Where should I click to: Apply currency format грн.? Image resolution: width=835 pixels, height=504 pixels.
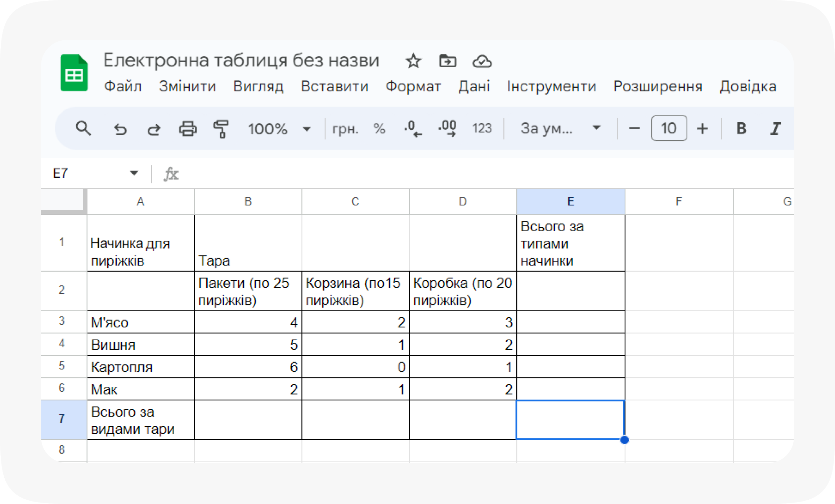(x=345, y=128)
